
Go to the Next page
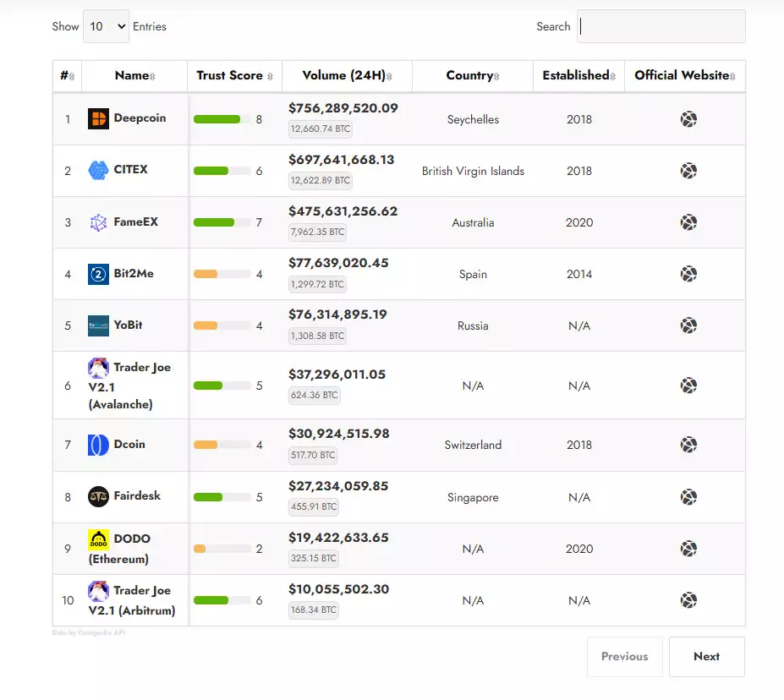(x=706, y=657)
